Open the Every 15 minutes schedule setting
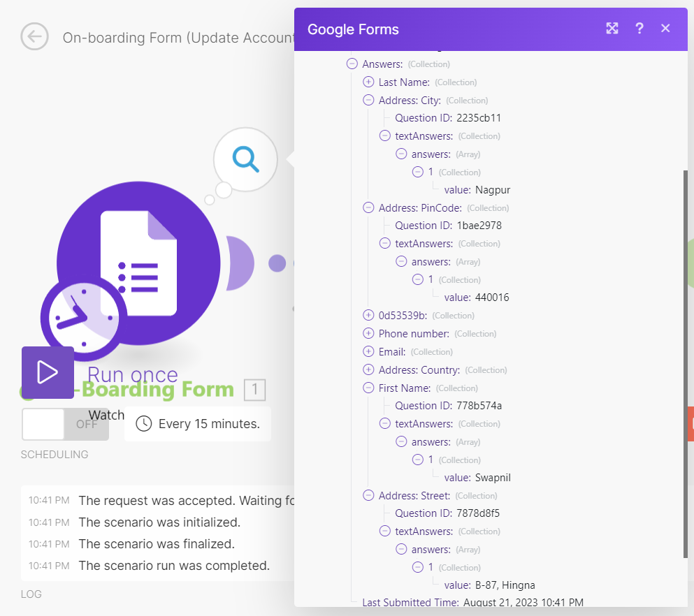The width and height of the screenshot is (694, 616). [x=198, y=424]
